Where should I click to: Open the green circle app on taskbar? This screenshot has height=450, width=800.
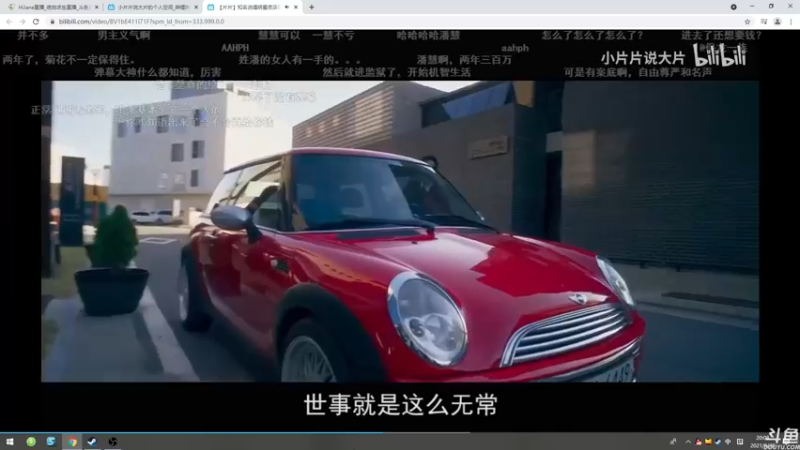[31, 441]
